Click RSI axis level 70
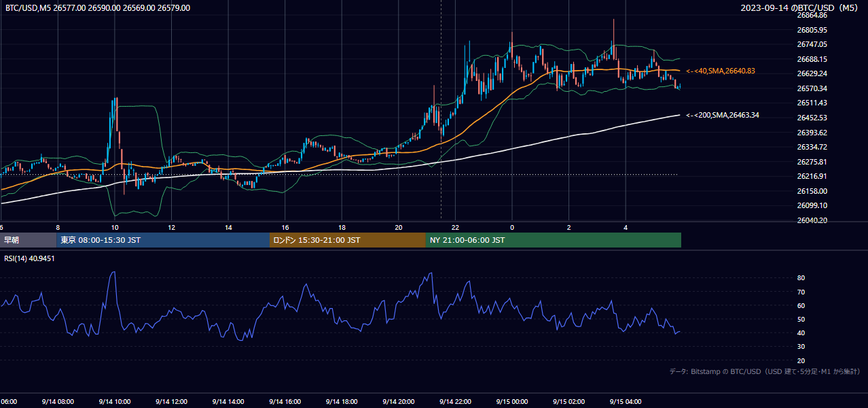Viewport: 868px width, 408px height. pos(801,292)
